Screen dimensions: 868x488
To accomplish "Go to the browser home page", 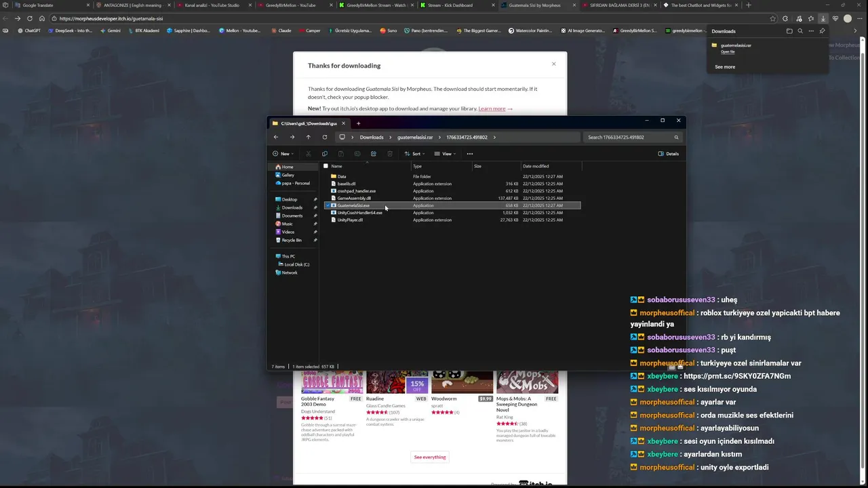I will (x=42, y=18).
